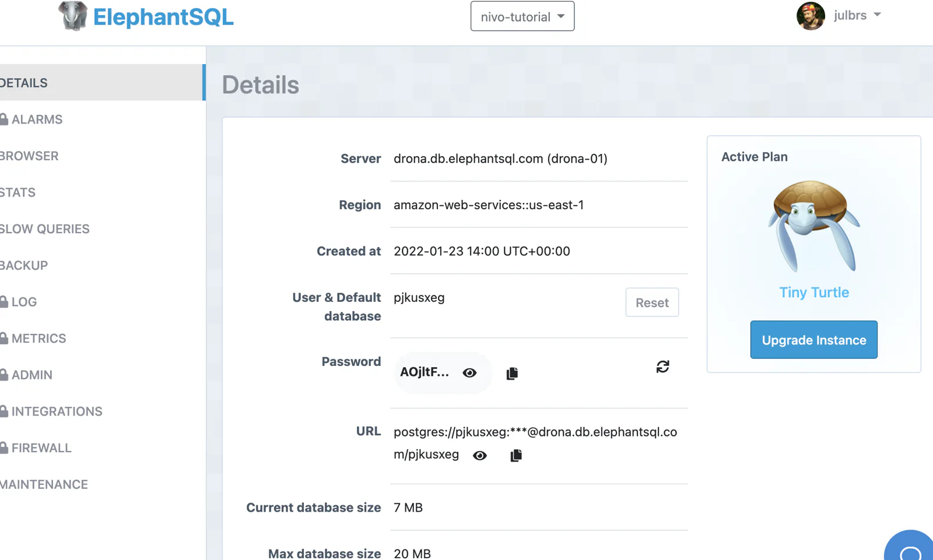Open the Alarms sidebar item
Image resolution: width=933 pixels, height=560 pixels.
coord(37,119)
